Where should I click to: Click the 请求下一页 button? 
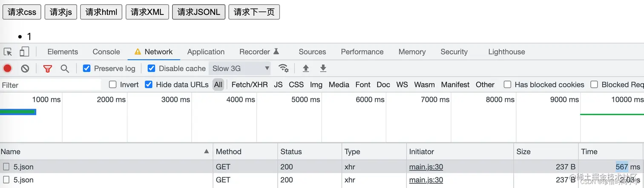coord(254,12)
